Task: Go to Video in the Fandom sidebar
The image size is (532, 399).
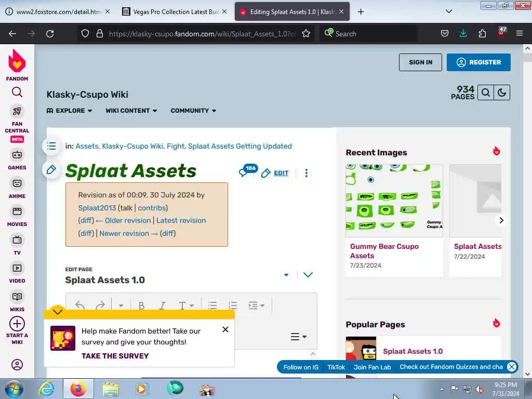Action: [x=17, y=273]
